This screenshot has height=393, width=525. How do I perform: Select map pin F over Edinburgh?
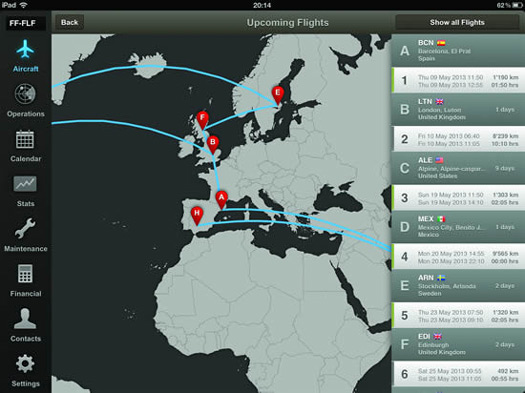click(203, 121)
